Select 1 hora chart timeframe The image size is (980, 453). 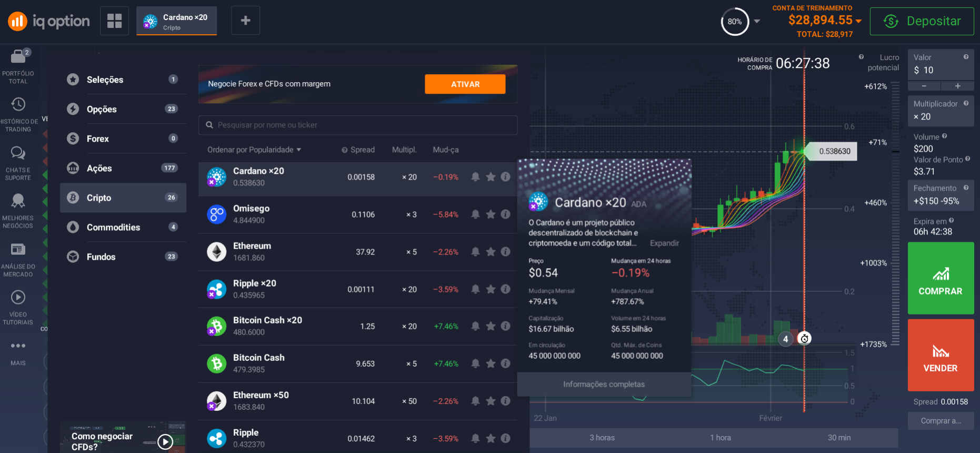click(x=721, y=438)
